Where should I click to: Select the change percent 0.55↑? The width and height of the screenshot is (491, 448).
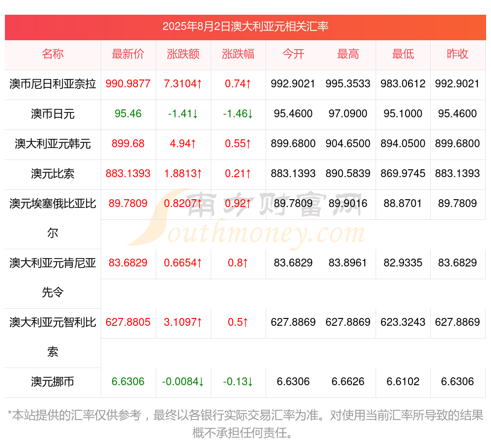pyautogui.click(x=238, y=144)
